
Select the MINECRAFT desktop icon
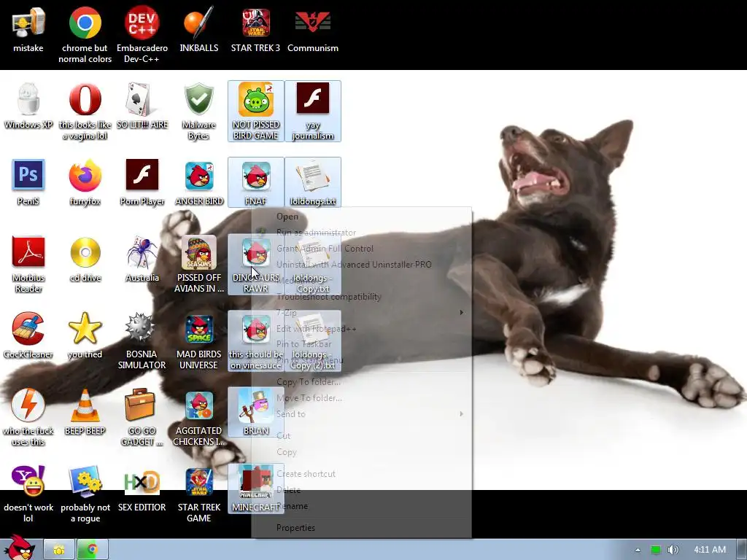tap(256, 489)
